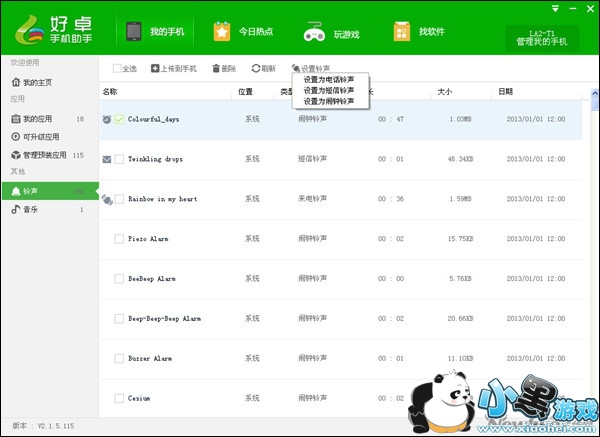Viewport: 600px width, 437px height.
Task: Uncheck the Colourful_days ringtone checkbox
Action: click(x=119, y=119)
